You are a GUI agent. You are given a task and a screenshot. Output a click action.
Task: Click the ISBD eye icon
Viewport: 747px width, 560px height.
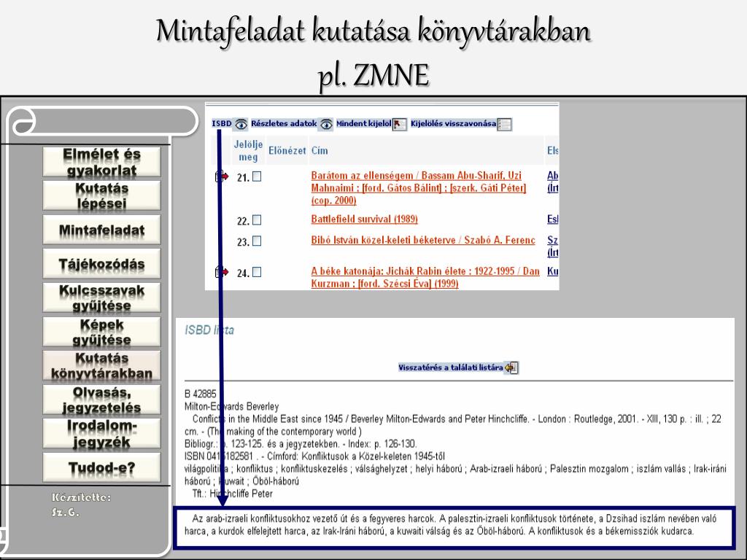tap(241, 124)
